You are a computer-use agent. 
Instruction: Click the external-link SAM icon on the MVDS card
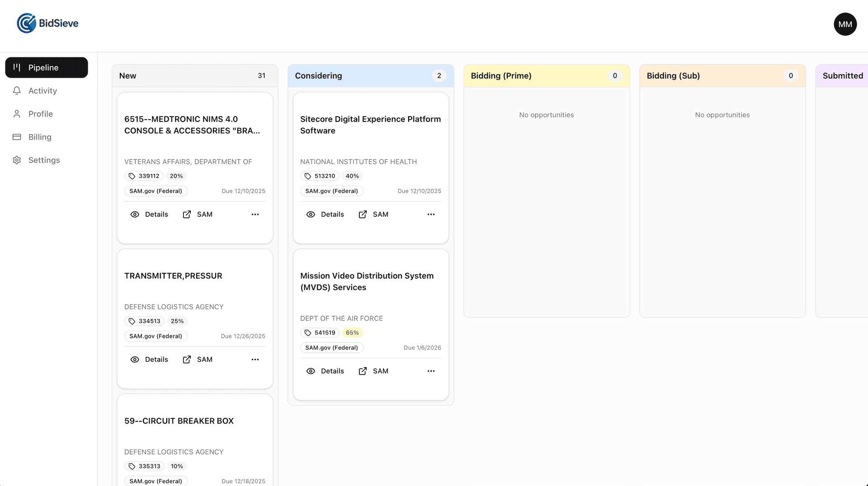363,371
